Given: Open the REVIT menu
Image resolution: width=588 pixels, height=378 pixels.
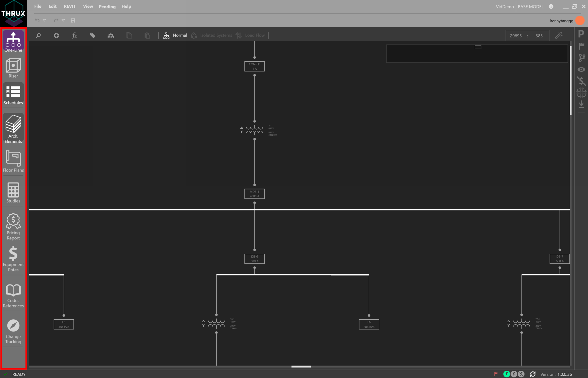Looking at the screenshot, I should 70,6.
